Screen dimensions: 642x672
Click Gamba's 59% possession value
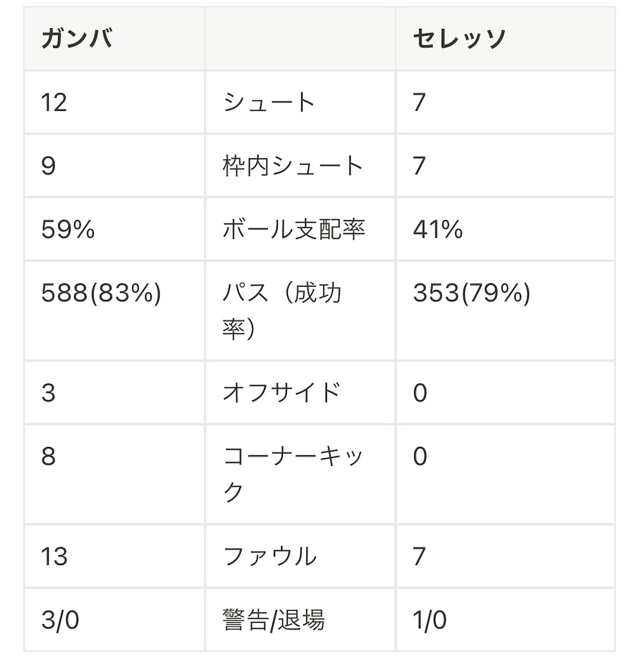coord(68,229)
